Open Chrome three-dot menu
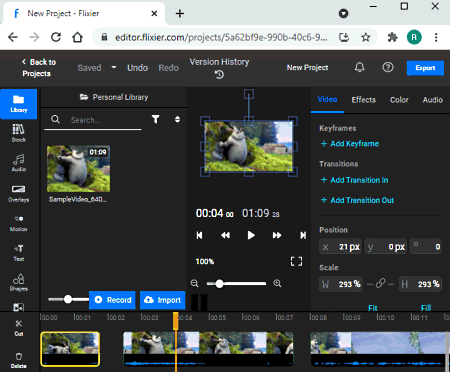 click(436, 37)
